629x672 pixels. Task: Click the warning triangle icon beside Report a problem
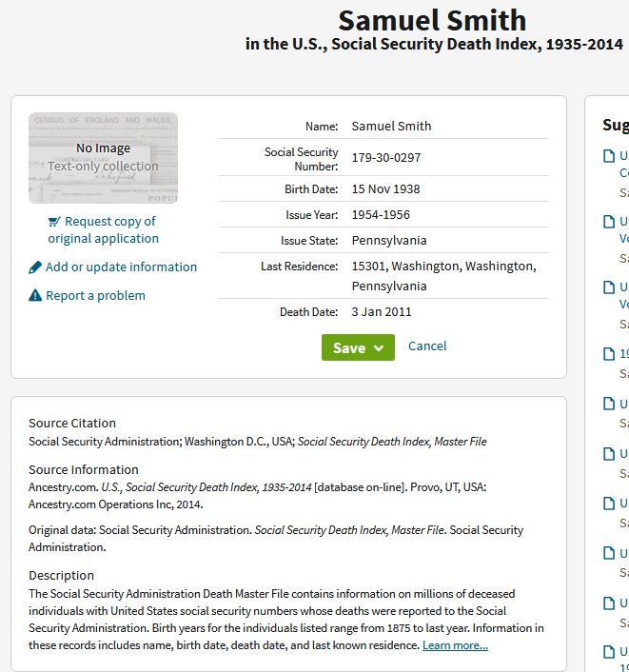click(35, 295)
